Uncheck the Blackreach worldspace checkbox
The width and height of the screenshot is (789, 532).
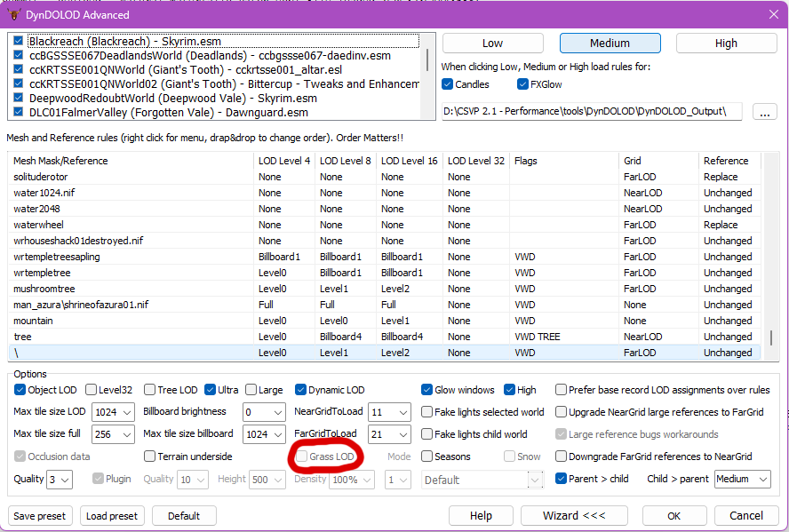[x=19, y=41]
